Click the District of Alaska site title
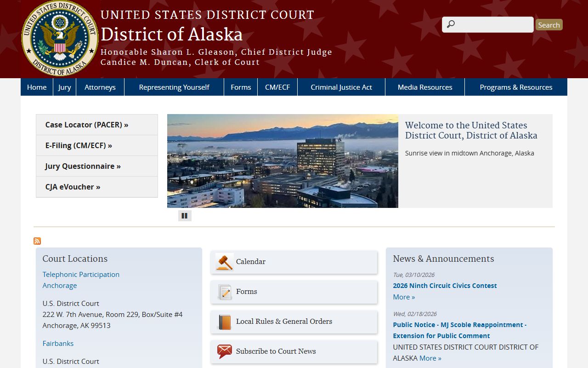The height and width of the screenshot is (368, 588). (x=171, y=34)
